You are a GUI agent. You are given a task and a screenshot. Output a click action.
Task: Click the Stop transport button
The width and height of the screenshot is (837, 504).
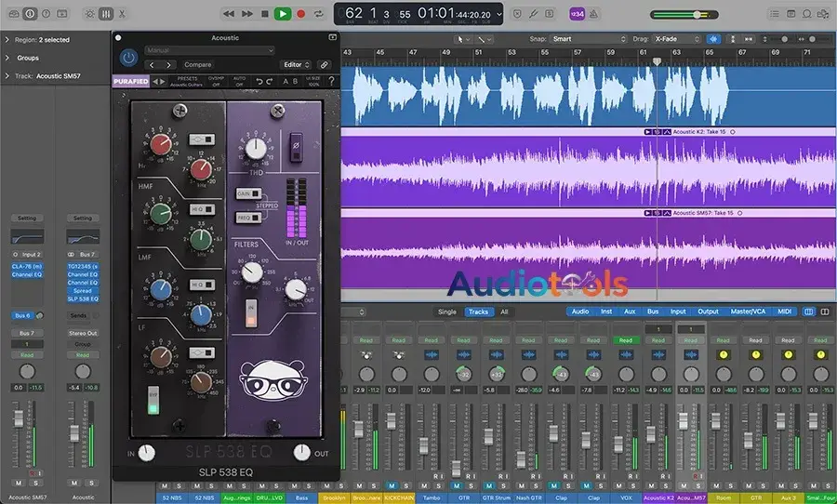click(x=265, y=14)
